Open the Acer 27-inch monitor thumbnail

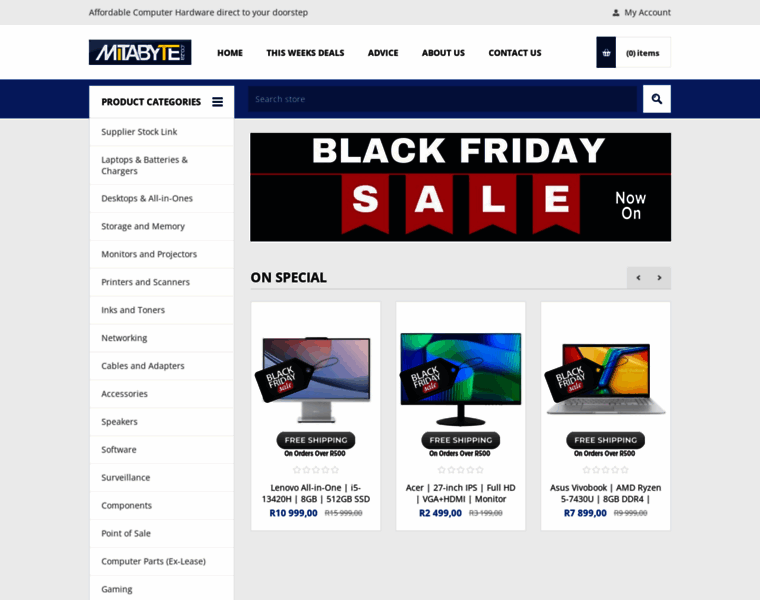point(460,379)
